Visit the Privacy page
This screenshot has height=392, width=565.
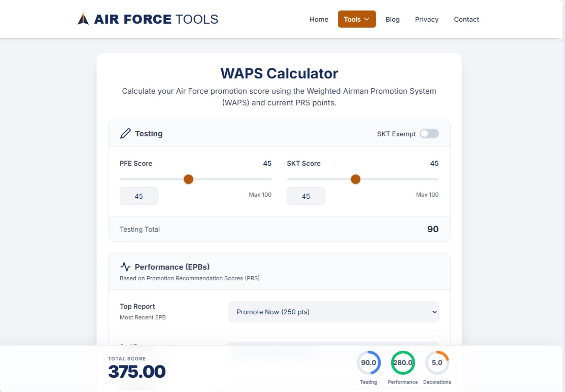(x=426, y=19)
